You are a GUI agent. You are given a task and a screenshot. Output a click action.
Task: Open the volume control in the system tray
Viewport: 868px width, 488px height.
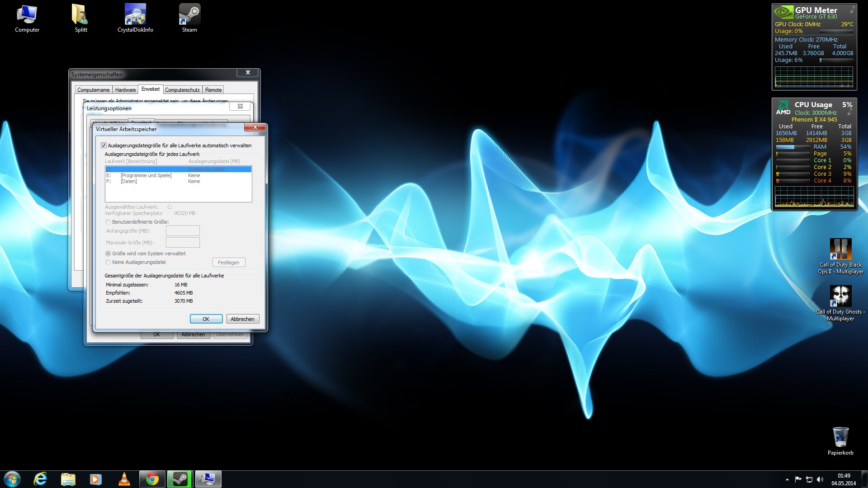[820, 479]
